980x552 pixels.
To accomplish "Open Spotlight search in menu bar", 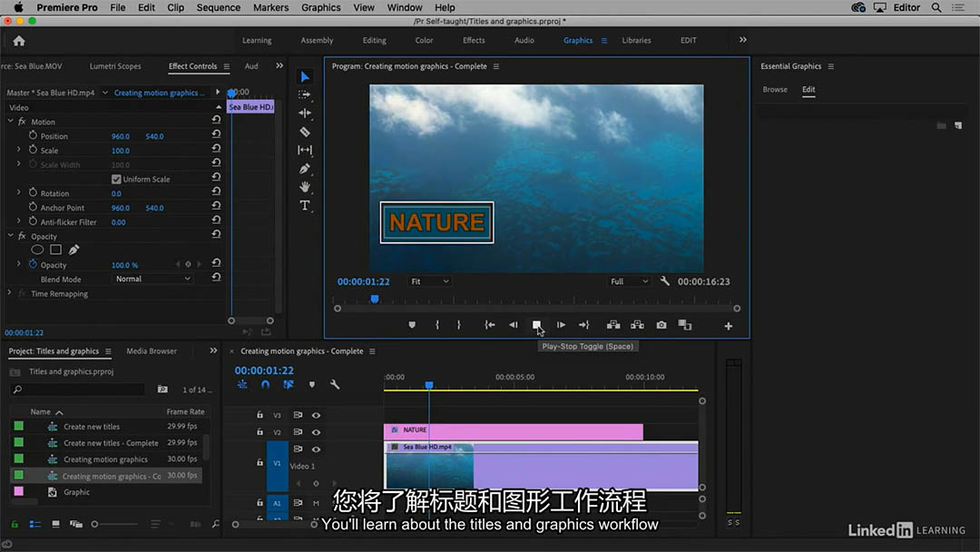I will [x=936, y=7].
